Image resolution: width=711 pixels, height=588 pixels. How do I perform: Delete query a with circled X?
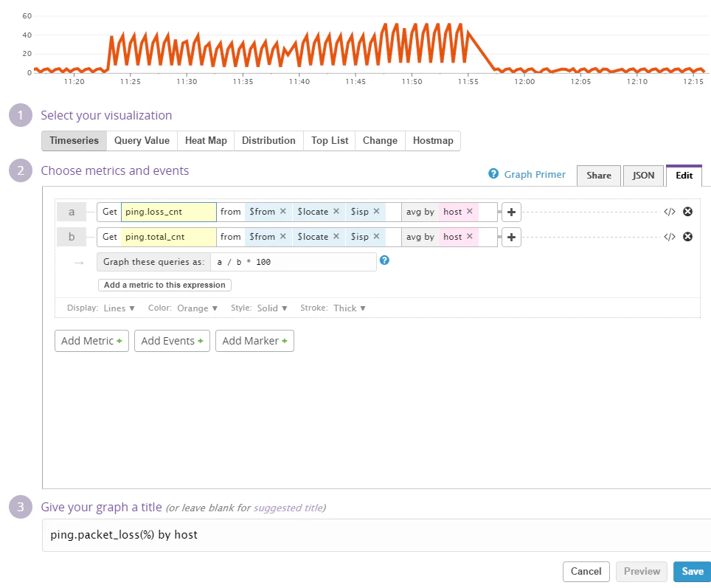(687, 212)
